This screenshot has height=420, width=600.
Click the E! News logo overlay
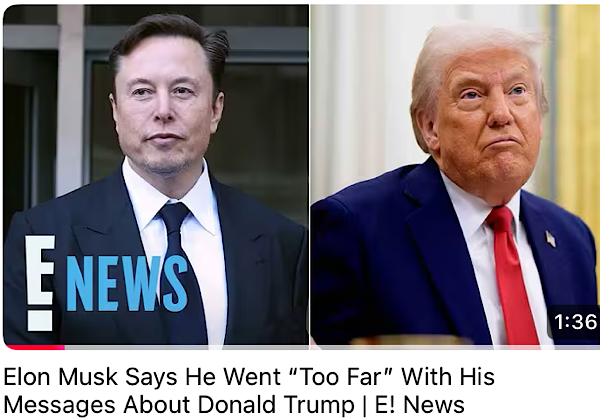click(106, 283)
